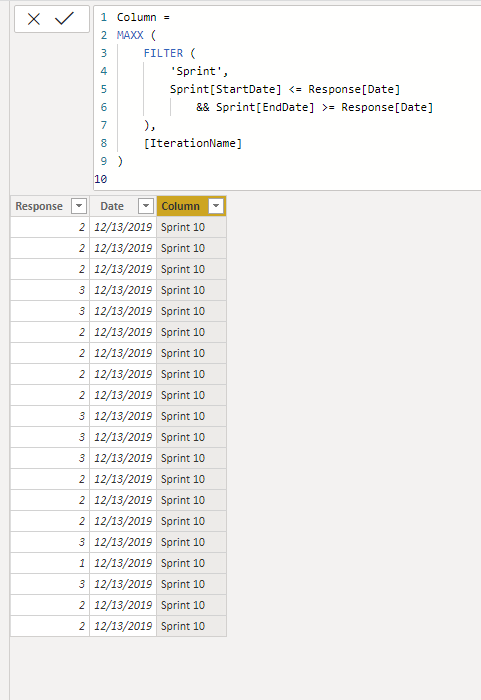Screen dimensions: 481x700
Task: Click formula line number 5
Action: [104, 89]
